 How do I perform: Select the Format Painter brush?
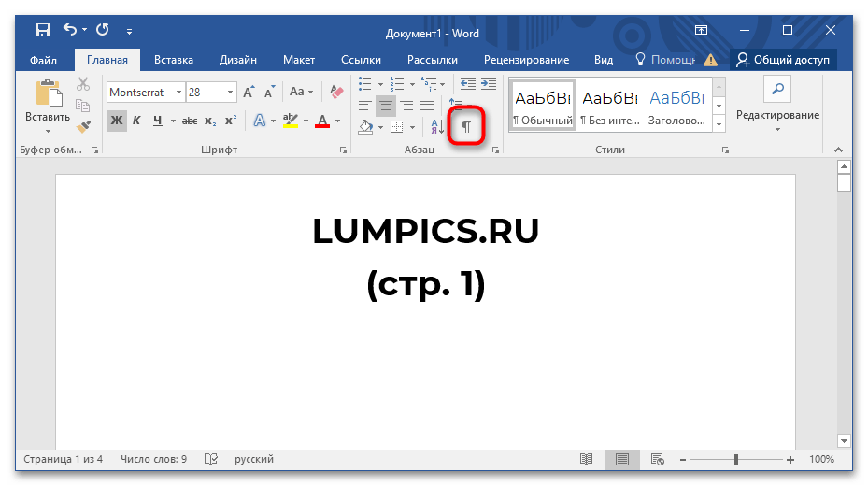(x=83, y=127)
